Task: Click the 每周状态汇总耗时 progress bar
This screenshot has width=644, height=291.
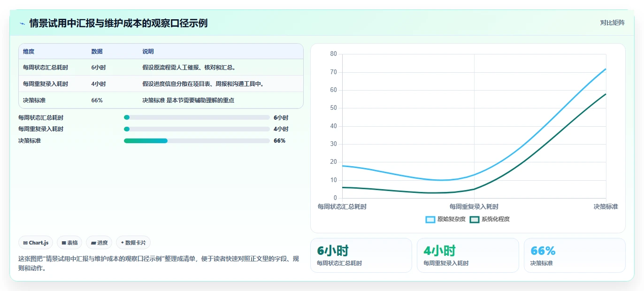Action: coord(197,117)
